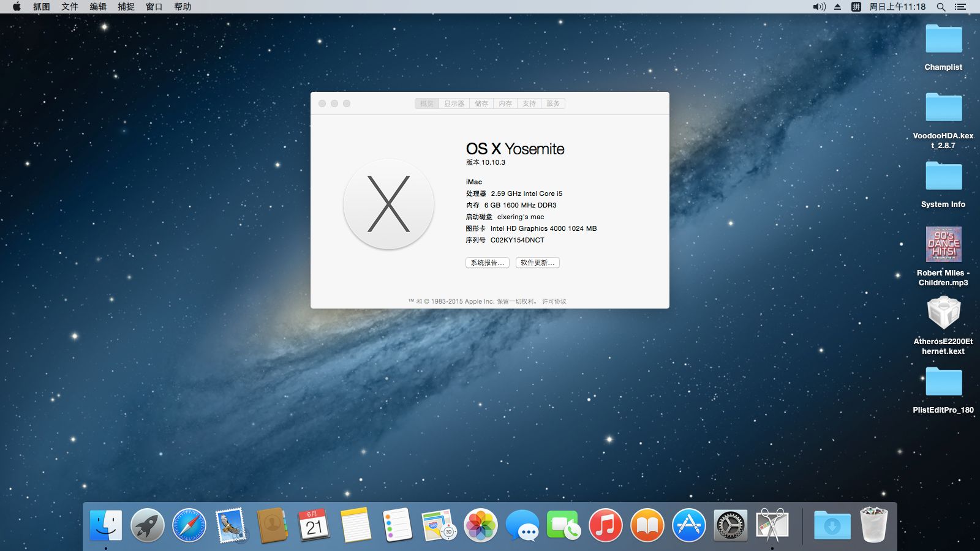This screenshot has height=551, width=980.
Task: Open the 窗口 menu
Action: pyautogui.click(x=154, y=7)
